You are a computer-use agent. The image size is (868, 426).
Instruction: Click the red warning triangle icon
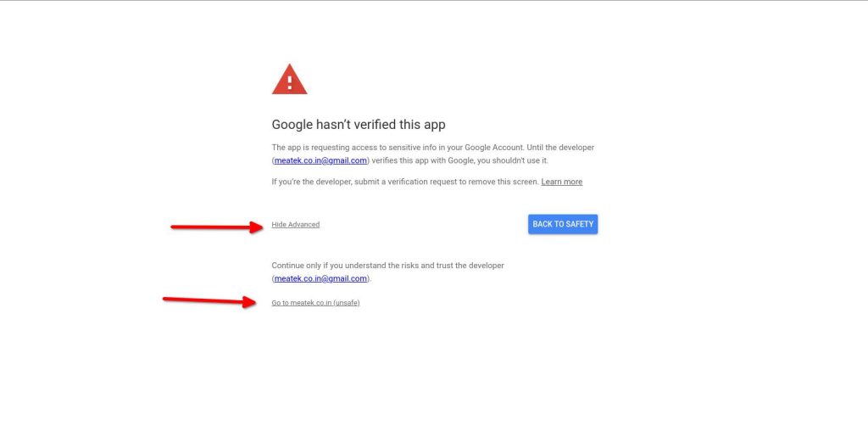290,79
